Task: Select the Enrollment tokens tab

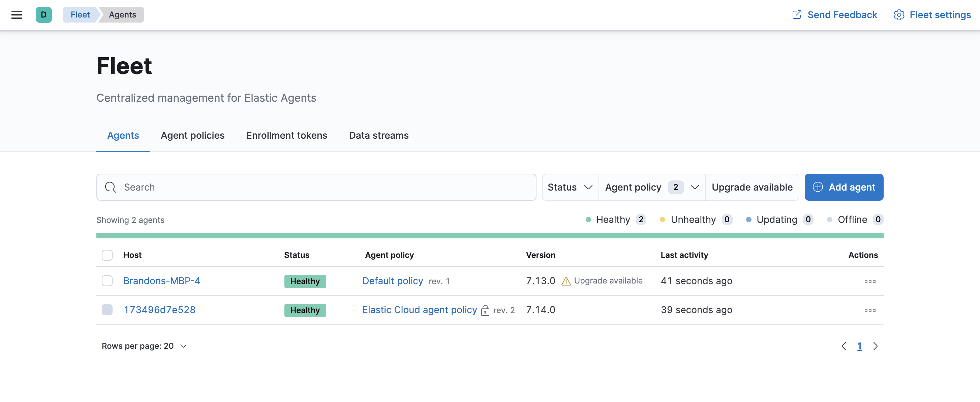Action: (287, 135)
